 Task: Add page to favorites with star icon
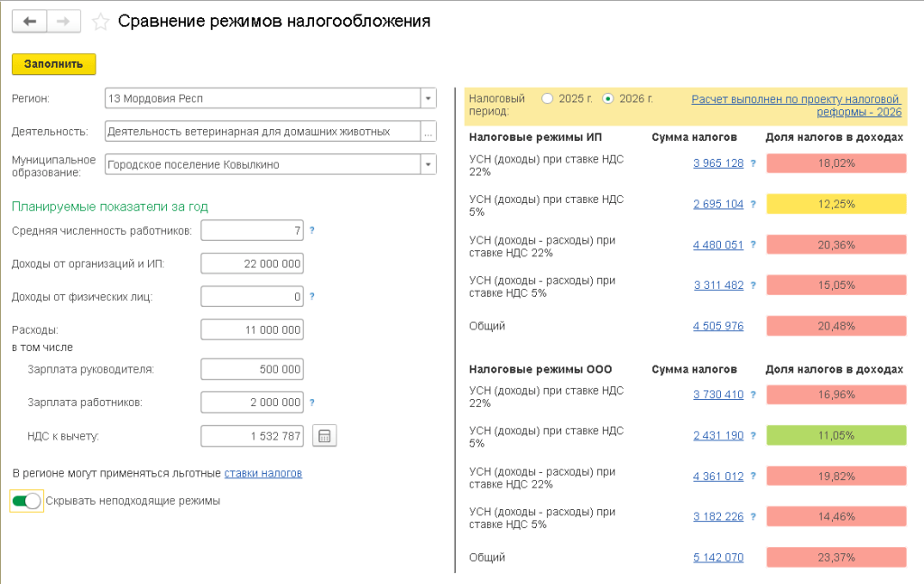(x=100, y=22)
